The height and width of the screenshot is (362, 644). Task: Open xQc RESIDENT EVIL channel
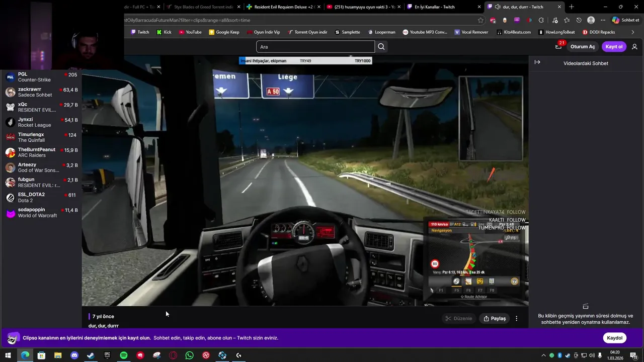tap(41, 107)
